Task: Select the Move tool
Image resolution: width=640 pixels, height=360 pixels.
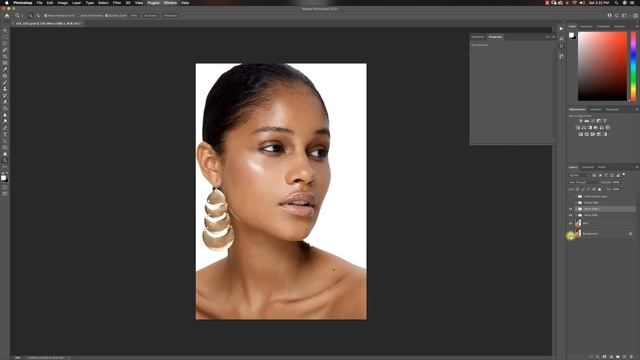Action: 5,29
